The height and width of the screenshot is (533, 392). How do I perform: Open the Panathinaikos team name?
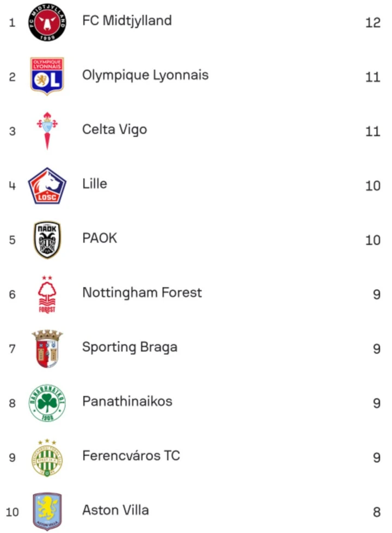127,402
